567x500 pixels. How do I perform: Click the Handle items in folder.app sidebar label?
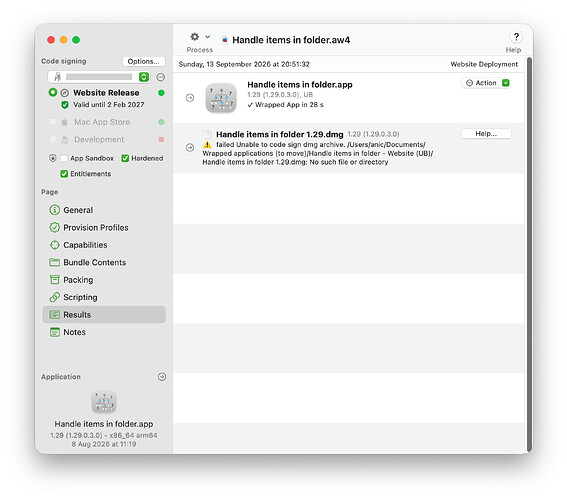click(104, 424)
